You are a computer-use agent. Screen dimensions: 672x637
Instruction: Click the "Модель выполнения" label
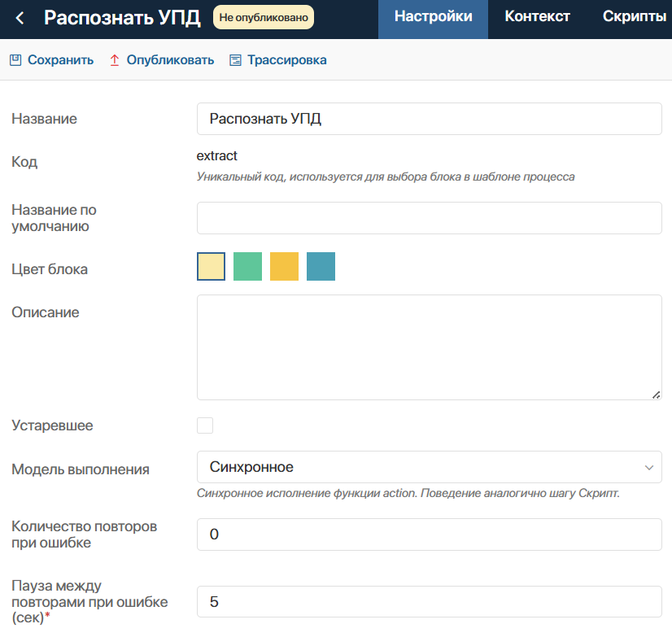[81, 469]
